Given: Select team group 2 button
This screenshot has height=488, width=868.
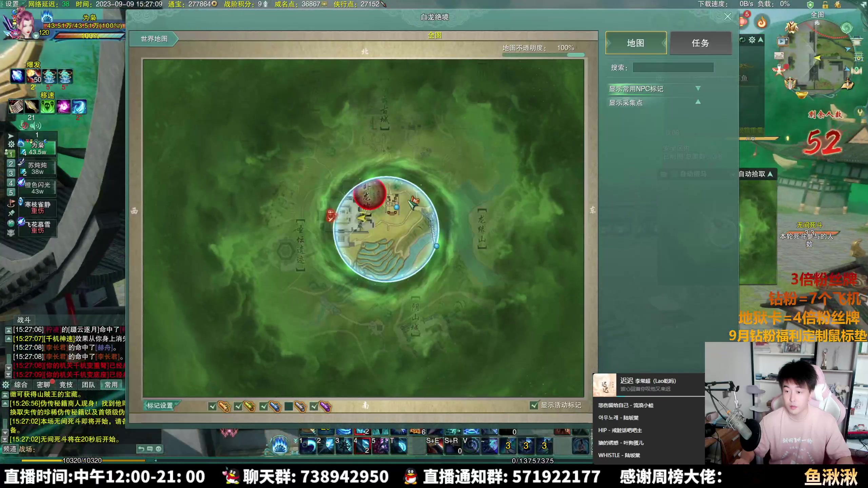Looking at the screenshot, I should (x=11, y=164).
